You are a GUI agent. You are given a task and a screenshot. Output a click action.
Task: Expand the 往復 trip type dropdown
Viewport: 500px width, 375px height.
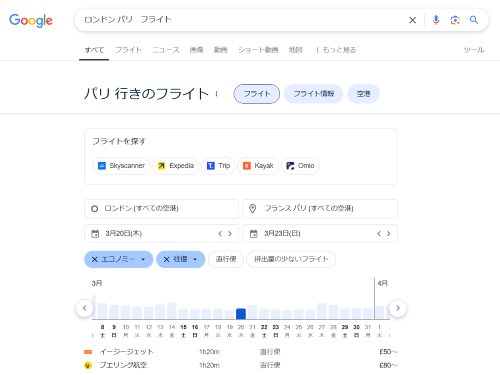pos(195,259)
